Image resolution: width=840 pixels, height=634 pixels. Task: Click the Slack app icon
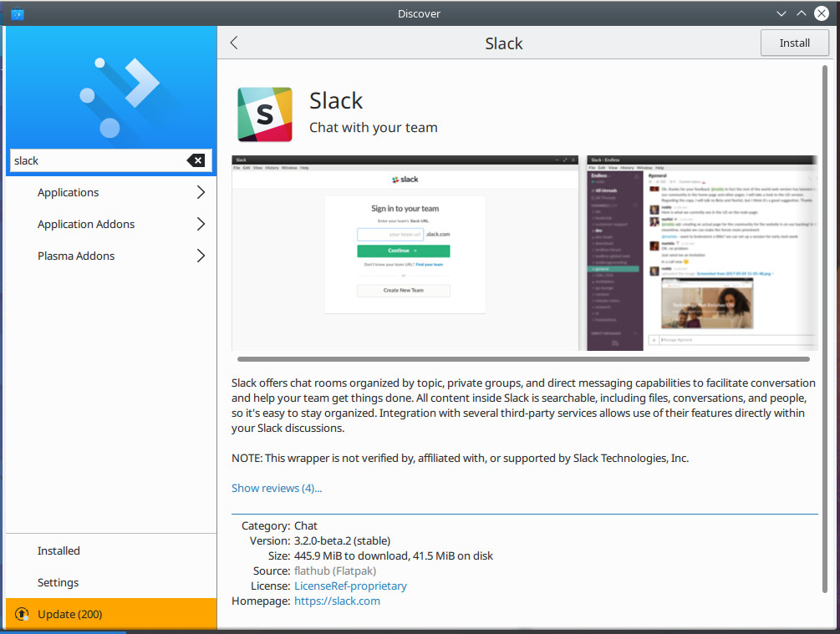(x=265, y=114)
